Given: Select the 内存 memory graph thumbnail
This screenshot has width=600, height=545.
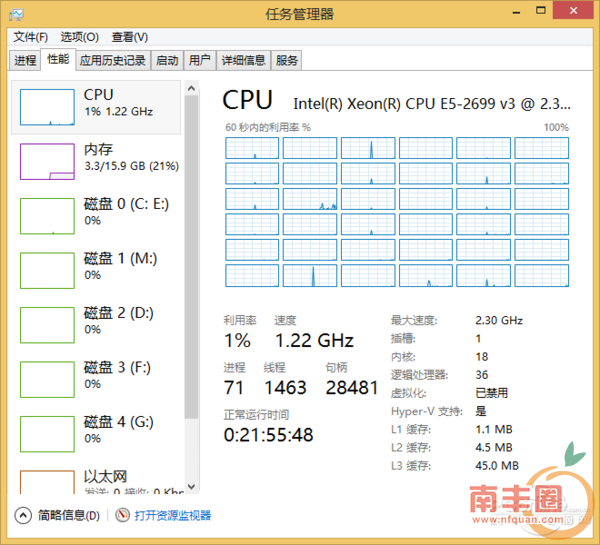Looking at the screenshot, I should (x=47, y=161).
